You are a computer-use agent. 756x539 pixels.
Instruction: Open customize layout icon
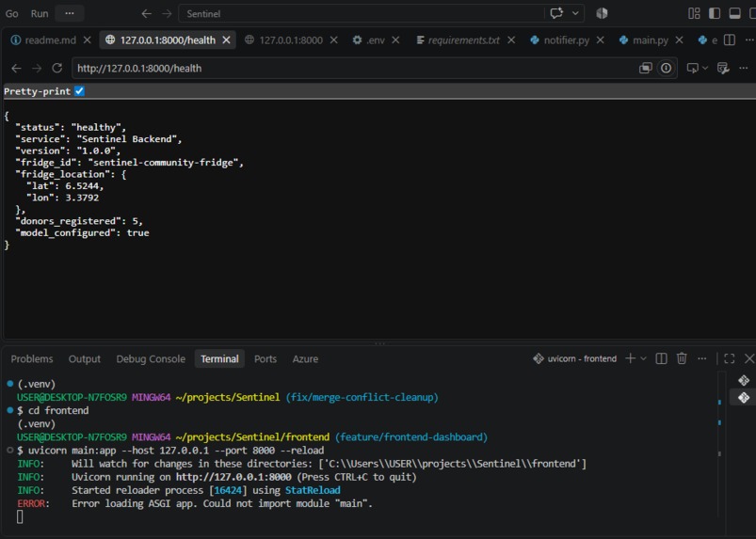tap(694, 13)
